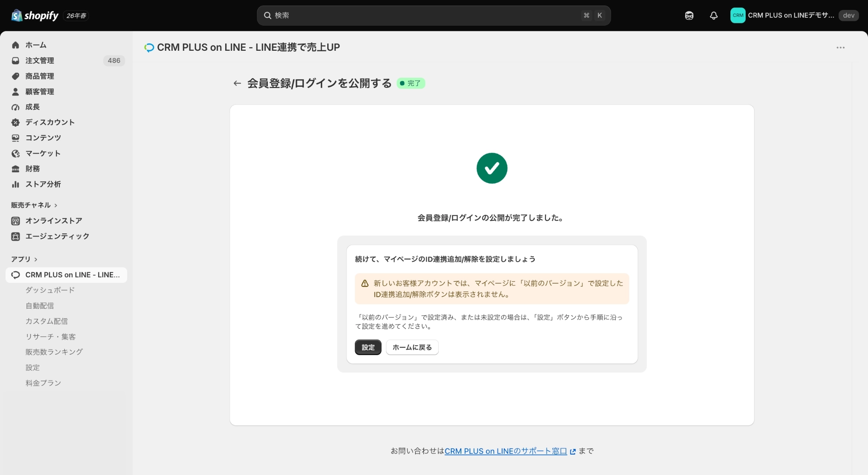868x475 pixels.
Task: Open the CRM PLUS on LINEデモ store menu
Action: click(x=794, y=16)
